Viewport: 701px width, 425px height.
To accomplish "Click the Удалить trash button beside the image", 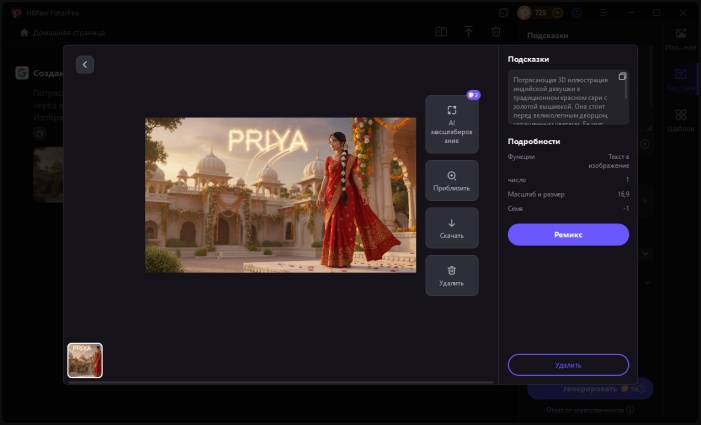I will coord(451,275).
